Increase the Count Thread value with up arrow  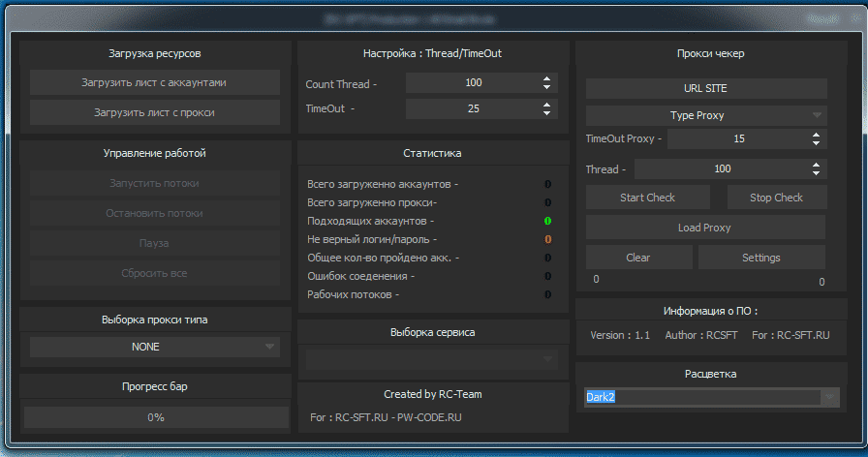coord(547,79)
